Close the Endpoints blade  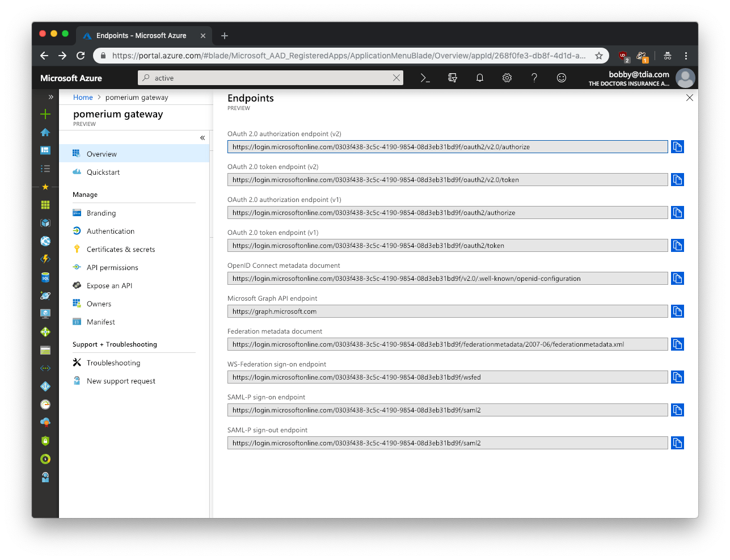690,98
